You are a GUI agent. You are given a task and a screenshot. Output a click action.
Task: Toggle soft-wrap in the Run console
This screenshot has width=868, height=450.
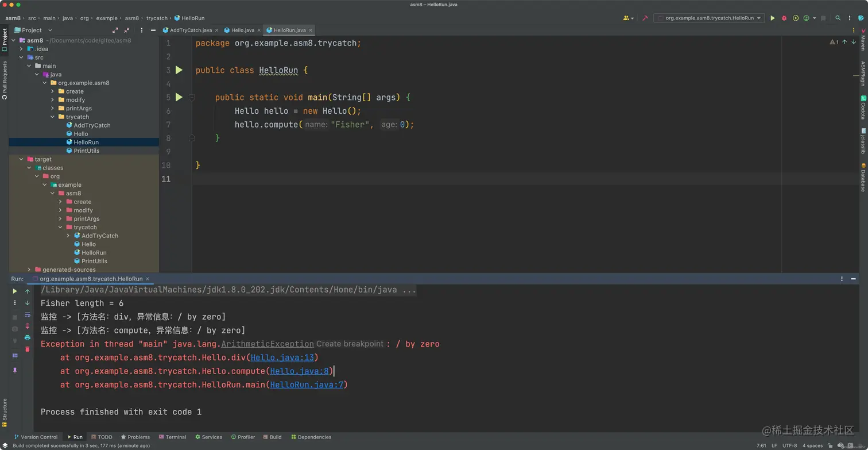coord(28,314)
